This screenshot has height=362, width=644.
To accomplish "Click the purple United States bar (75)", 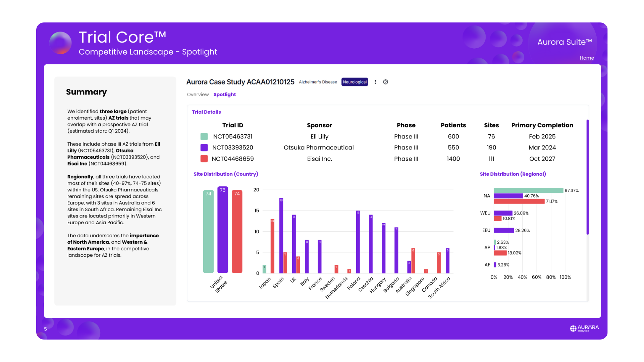I will click(223, 230).
